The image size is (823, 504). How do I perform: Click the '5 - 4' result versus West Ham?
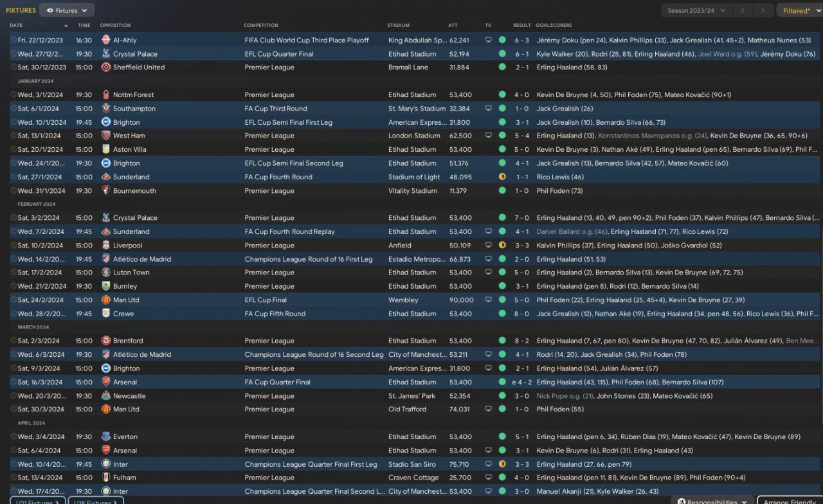point(522,136)
